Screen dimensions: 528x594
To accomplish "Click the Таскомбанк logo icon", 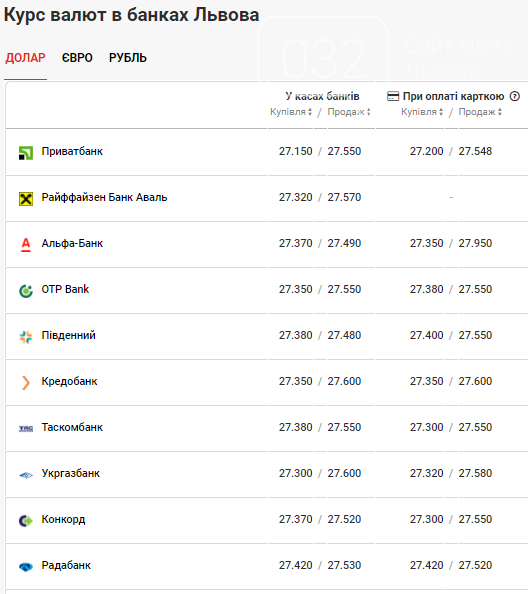I will tap(26, 428).
